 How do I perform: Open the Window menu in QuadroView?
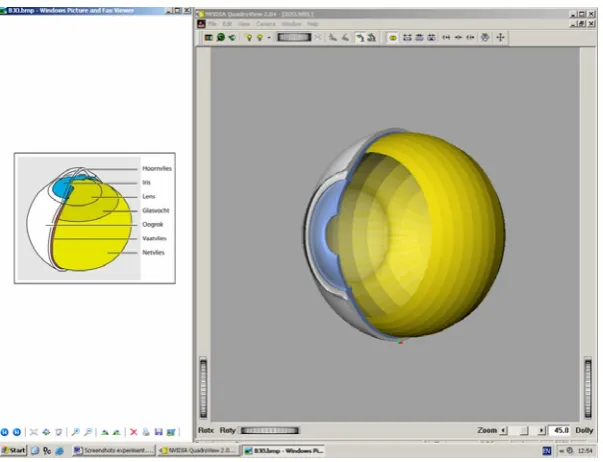[291, 24]
